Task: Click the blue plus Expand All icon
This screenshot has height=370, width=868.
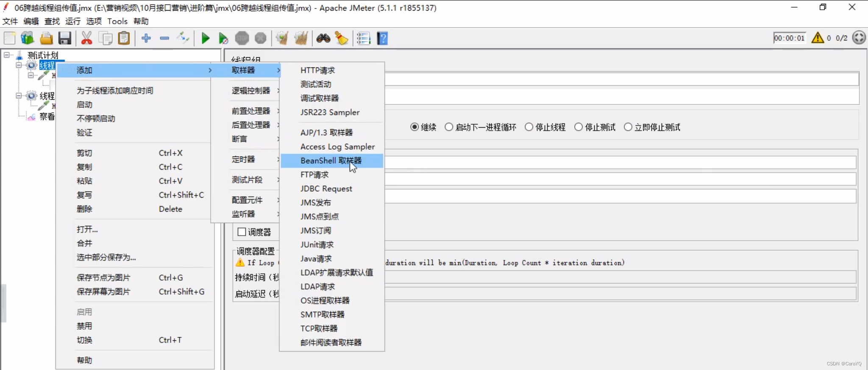Action: coord(146,38)
